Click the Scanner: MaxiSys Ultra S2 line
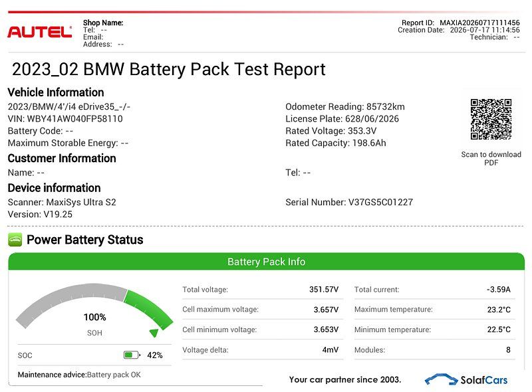 tap(62, 202)
